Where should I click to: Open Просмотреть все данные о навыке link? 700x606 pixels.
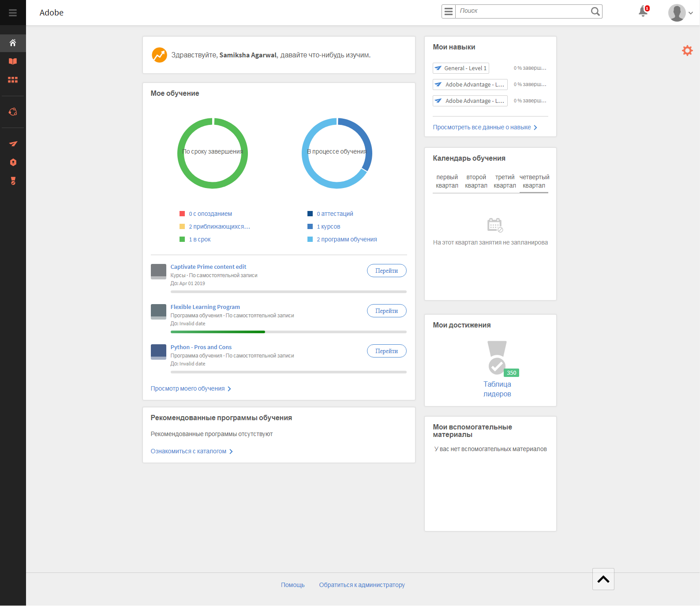pyautogui.click(x=485, y=127)
